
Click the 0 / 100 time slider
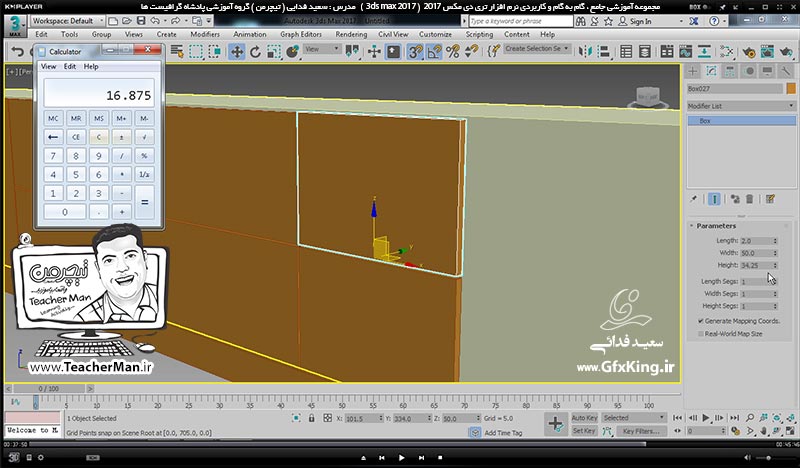pyautogui.click(x=48, y=389)
